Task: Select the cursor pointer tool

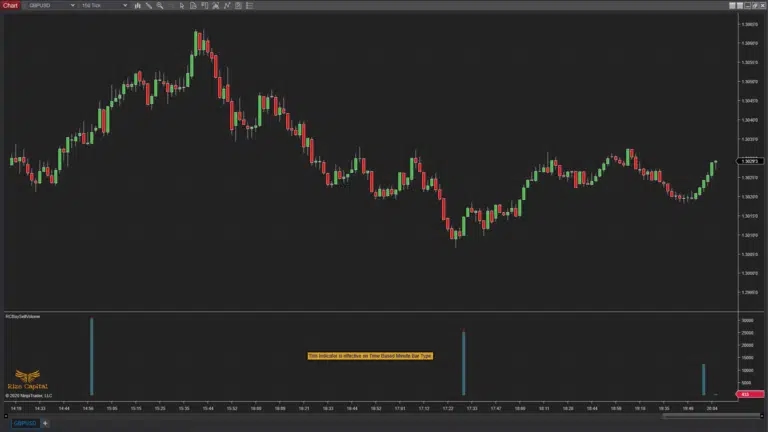Action: point(181,5)
